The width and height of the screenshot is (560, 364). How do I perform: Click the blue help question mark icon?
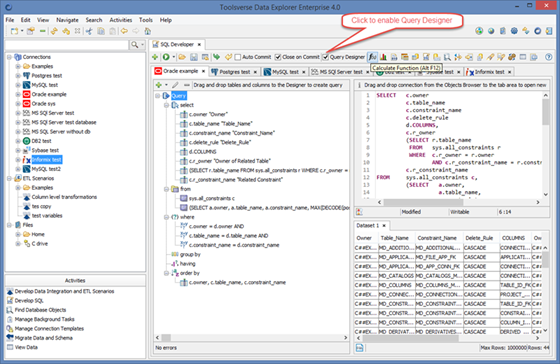549,57
